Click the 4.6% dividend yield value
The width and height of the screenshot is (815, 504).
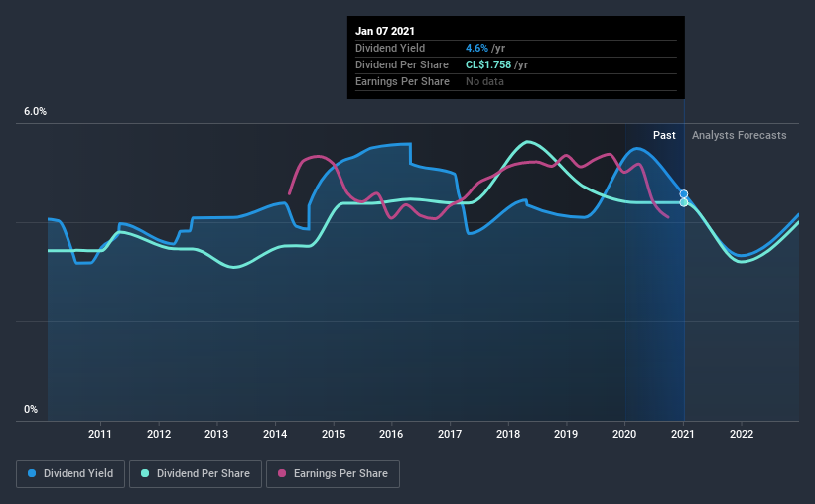tap(476, 48)
